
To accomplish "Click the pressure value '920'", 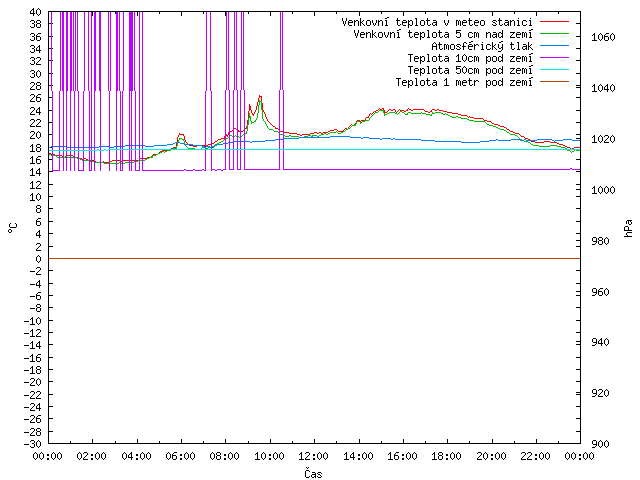I will pos(600,393).
